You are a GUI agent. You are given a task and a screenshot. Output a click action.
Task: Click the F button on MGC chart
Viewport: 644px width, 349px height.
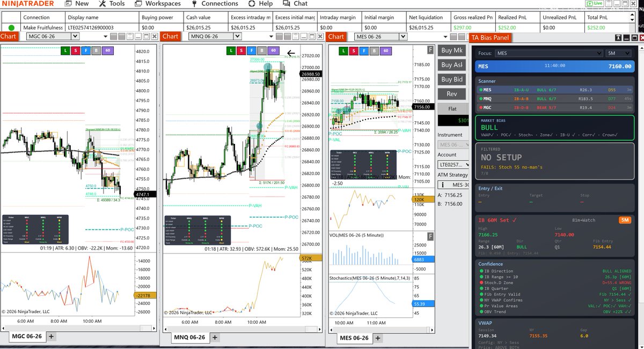(x=85, y=50)
